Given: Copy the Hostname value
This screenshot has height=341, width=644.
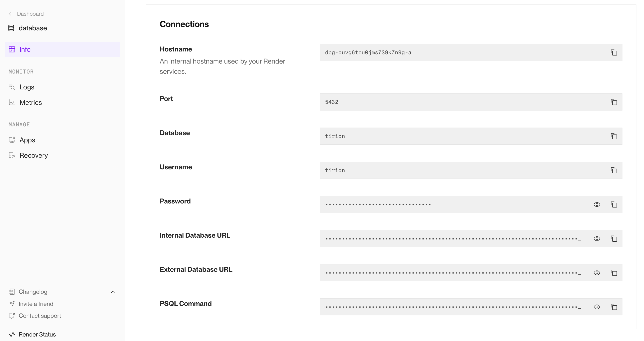Looking at the screenshot, I should 614,53.
